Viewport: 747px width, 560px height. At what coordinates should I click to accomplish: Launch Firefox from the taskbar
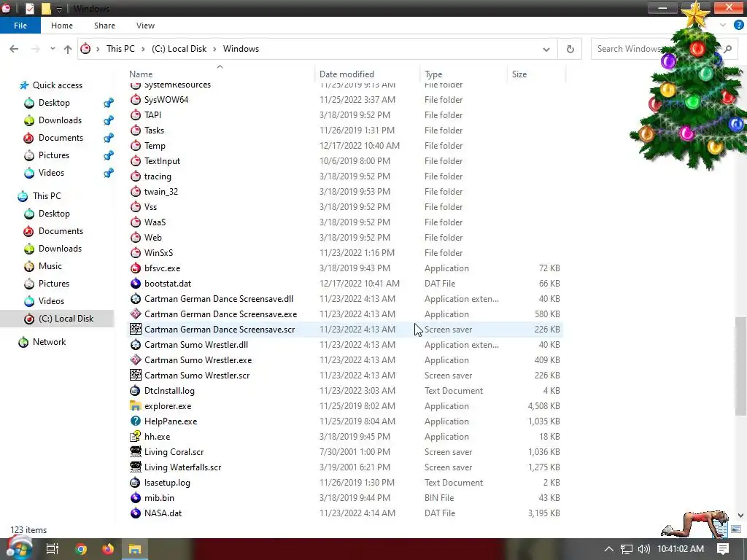108,548
